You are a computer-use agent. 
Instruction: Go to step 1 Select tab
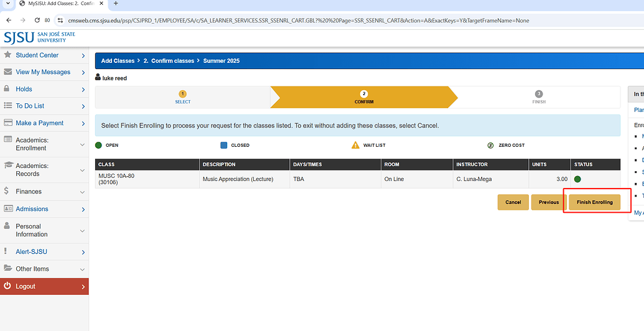point(182,97)
